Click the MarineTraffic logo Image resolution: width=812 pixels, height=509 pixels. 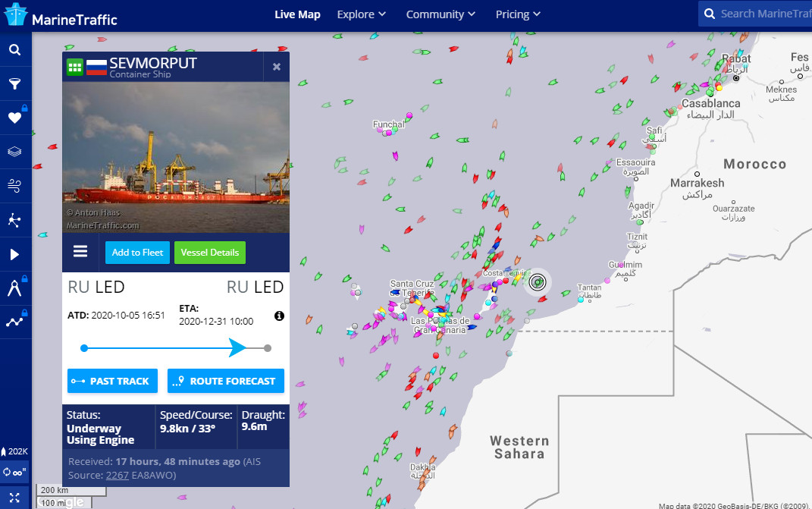pyautogui.click(x=61, y=15)
